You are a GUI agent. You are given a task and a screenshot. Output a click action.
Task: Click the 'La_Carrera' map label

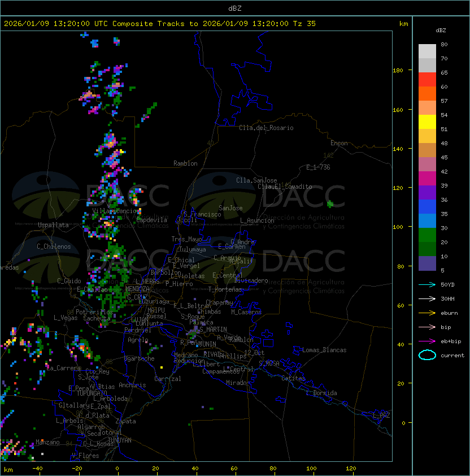click(x=64, y=368)
